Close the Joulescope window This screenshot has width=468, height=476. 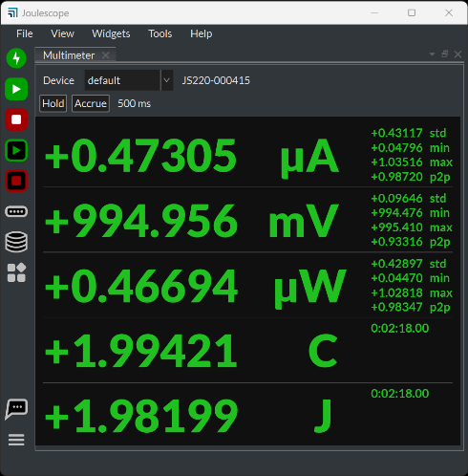[449, 12]
